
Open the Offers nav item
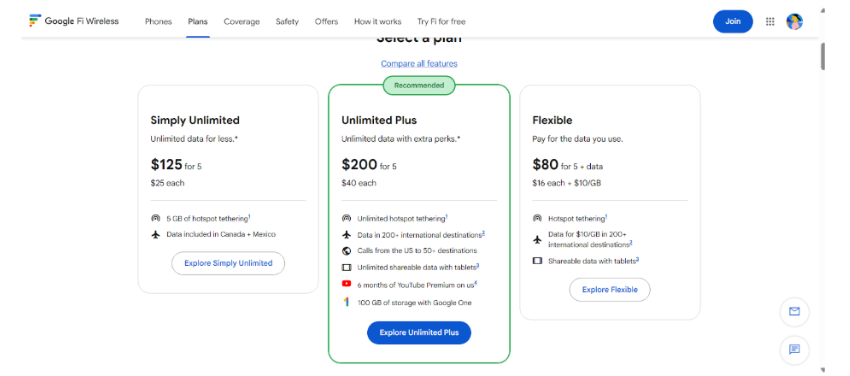(x=326, y=22)
